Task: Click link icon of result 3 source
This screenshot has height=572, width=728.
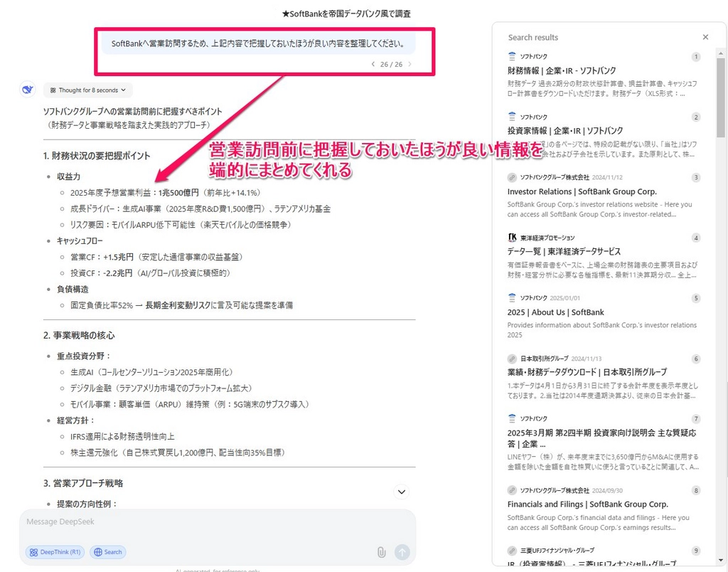Action: click(512, 177)
